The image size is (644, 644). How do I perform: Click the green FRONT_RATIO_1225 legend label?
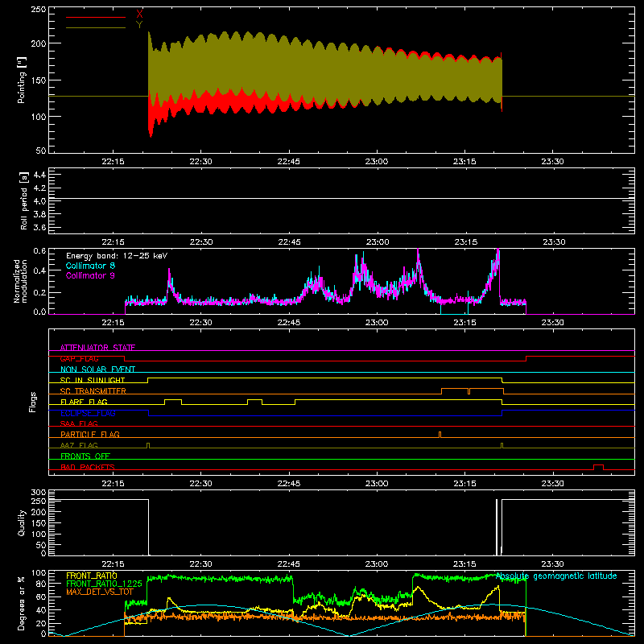(x=104, y=584)
